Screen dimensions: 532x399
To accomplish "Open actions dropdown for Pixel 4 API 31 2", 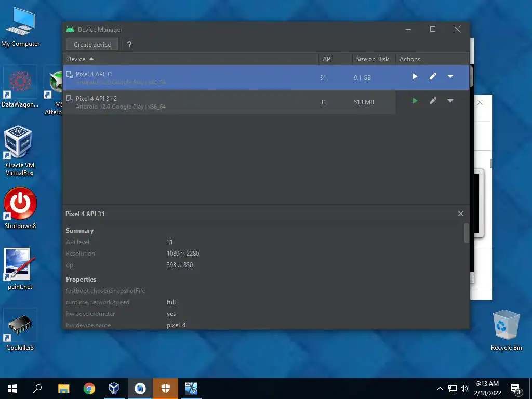I will click(450, 101).
